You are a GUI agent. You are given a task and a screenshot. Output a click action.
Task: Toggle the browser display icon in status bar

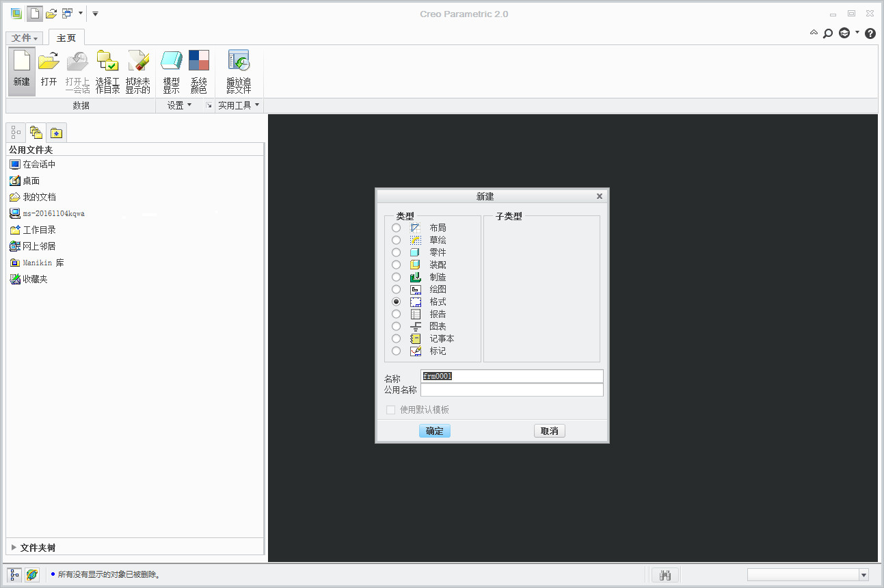click(x=32, y=575)
